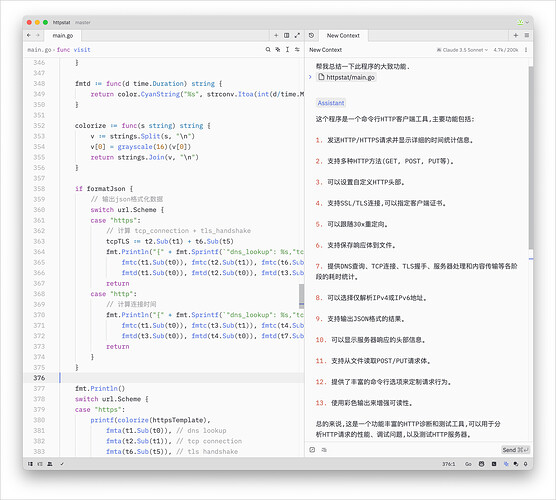Click the editor vertical scrollbar thumb
Viewport: 556px width, 500px height.
pyautogui.click(x=301, y=296)
